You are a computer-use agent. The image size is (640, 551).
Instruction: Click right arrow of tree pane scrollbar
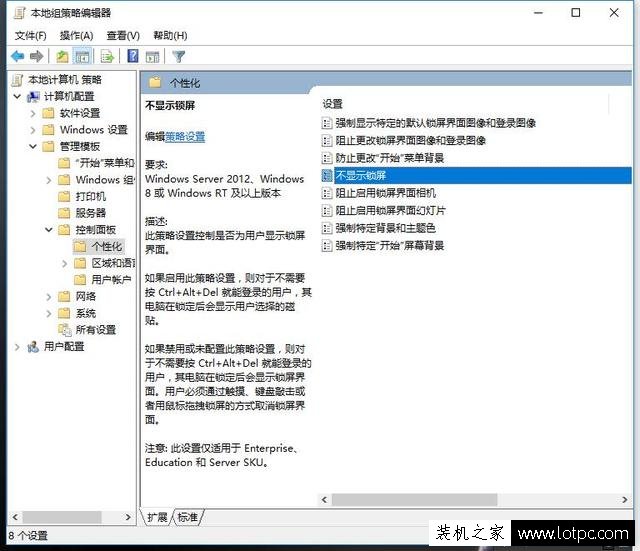128,517
